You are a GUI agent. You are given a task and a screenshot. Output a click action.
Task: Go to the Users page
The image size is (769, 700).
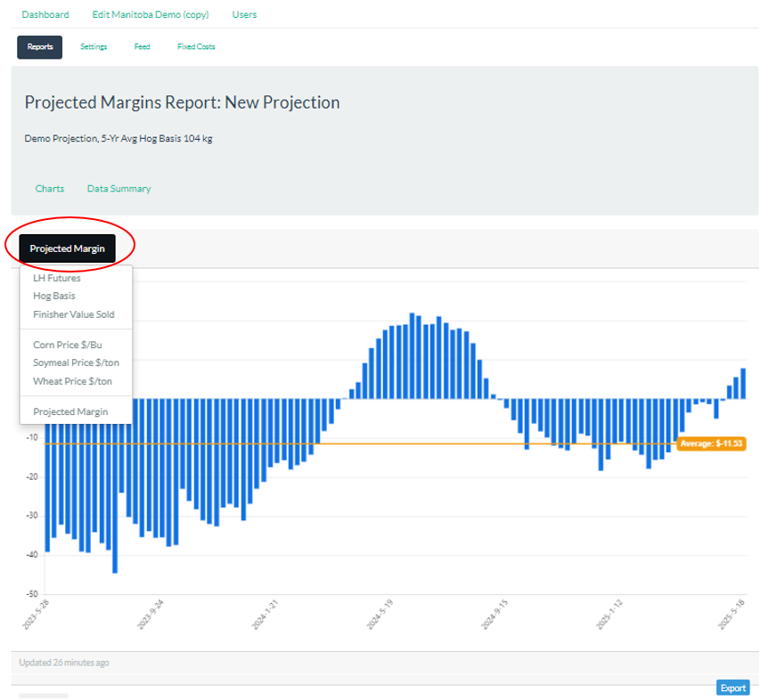click(244, 15)
